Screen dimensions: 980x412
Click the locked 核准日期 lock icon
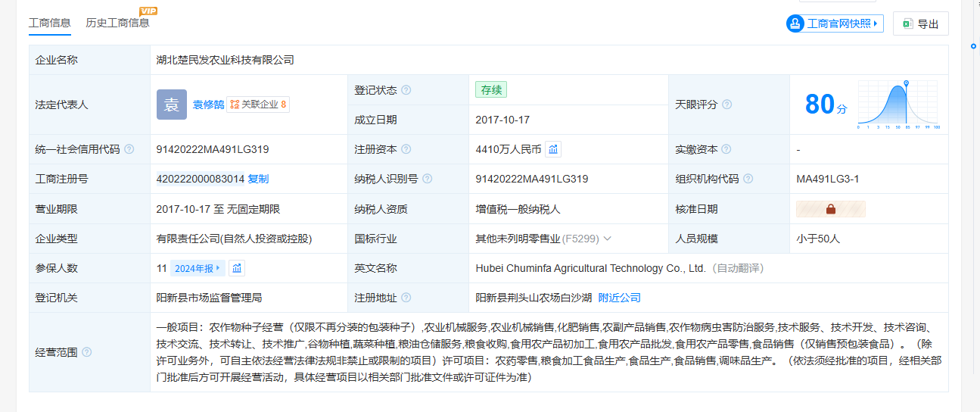pyautogui.click(x=830, y=209)
